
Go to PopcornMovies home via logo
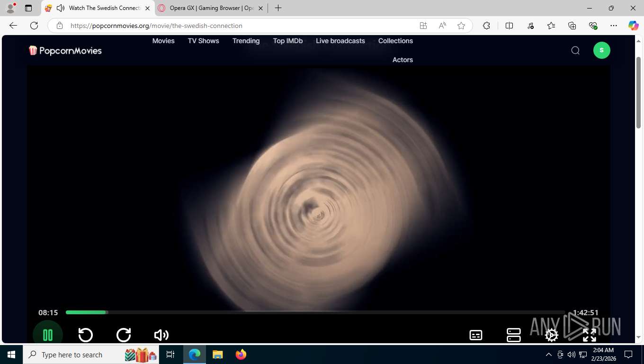pyautogui.click(x=65, y=50)
